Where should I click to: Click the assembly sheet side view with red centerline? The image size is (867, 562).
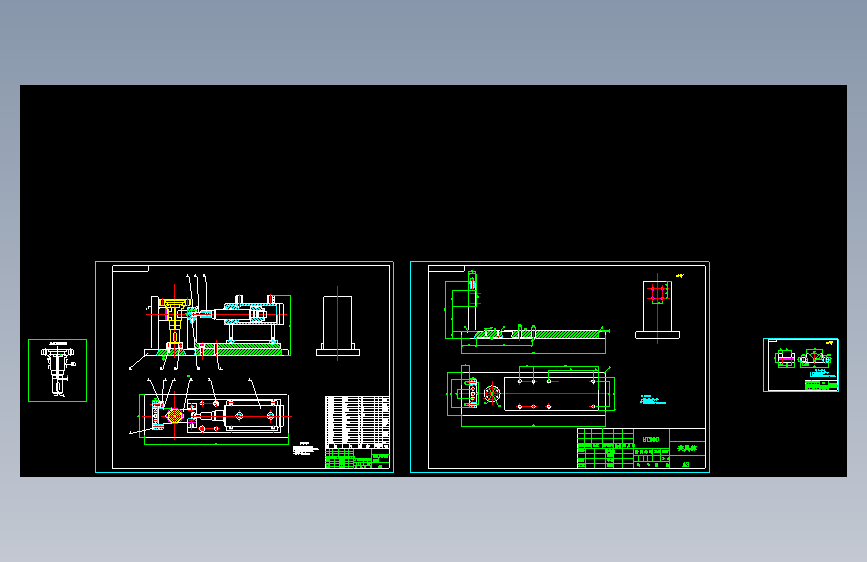338,323
